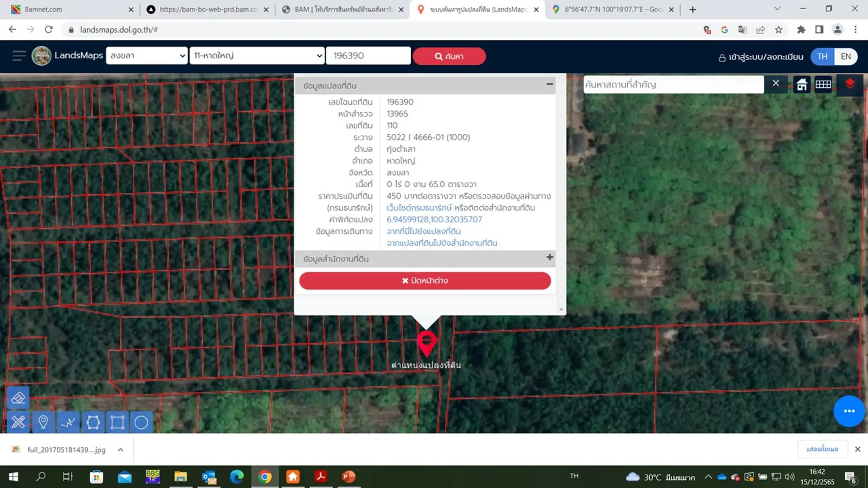The height and width of the screenshot is (488, 868).
Task: Toggle the ruler and pencil tools icon
Action: pos(18,422)
